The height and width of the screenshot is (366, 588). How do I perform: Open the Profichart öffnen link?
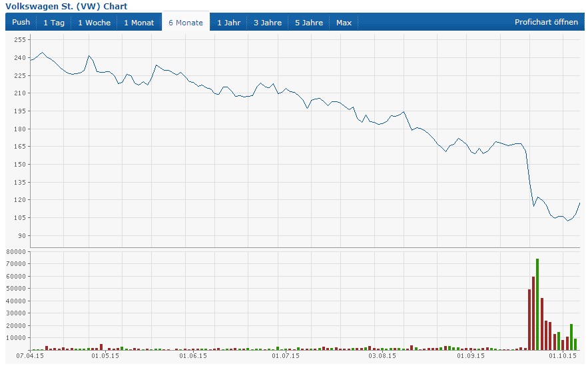point(546,22)
